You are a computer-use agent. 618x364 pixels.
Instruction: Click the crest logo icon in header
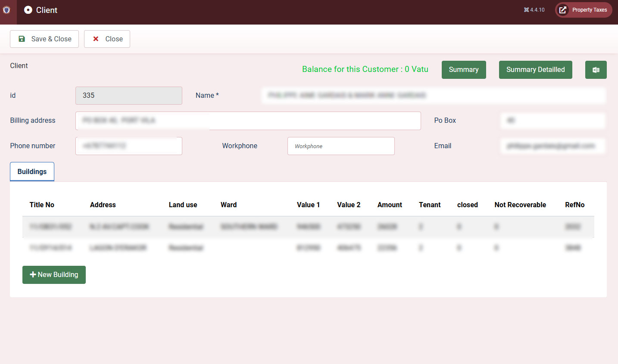point(6,10)
